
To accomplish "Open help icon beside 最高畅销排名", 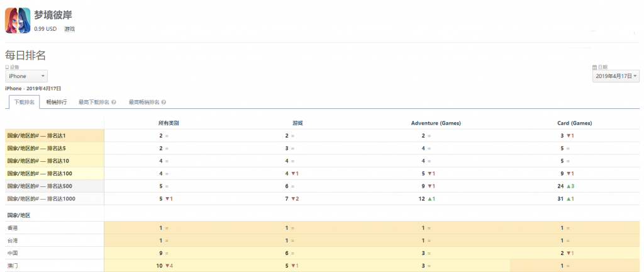I will coord(164,102).
